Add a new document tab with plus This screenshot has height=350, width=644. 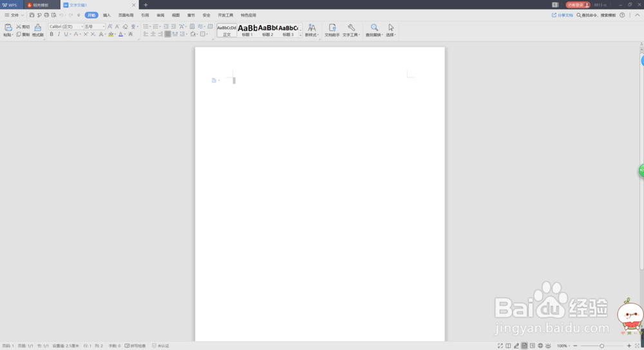pyautogui.click(x=146, y=5)
